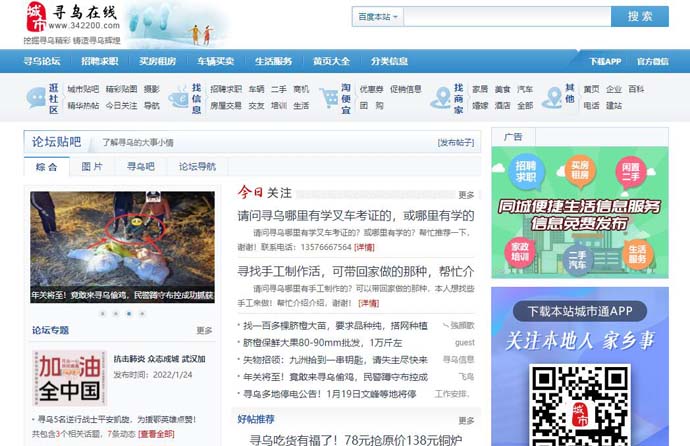Open the 寻乌多地停电公告 post

330,394
